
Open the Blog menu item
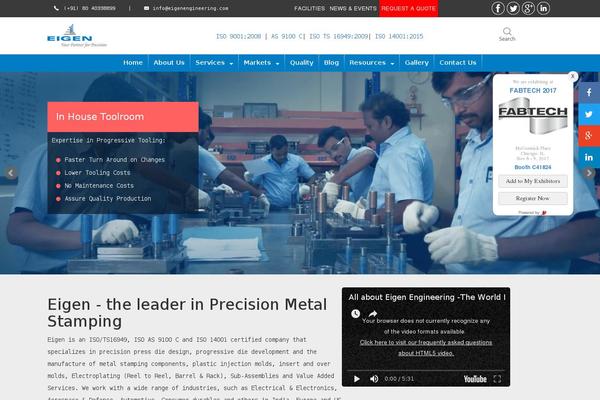331,63
